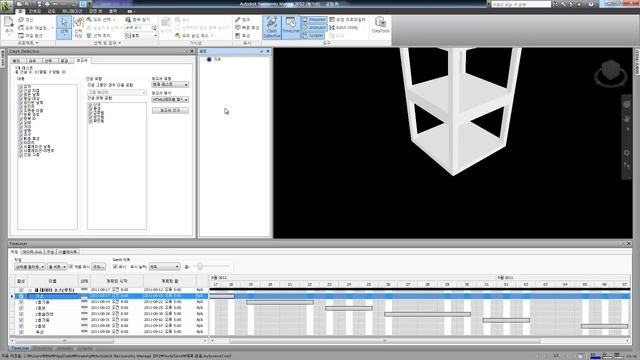Viewport: 640px width, 360px height.
Task: Toggle the first contents checkbox in report list
Action: [x=20, y=87]
